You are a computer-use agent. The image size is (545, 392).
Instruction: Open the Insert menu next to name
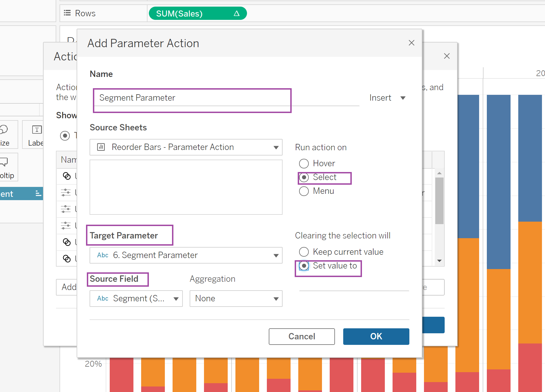pos(387,98)
